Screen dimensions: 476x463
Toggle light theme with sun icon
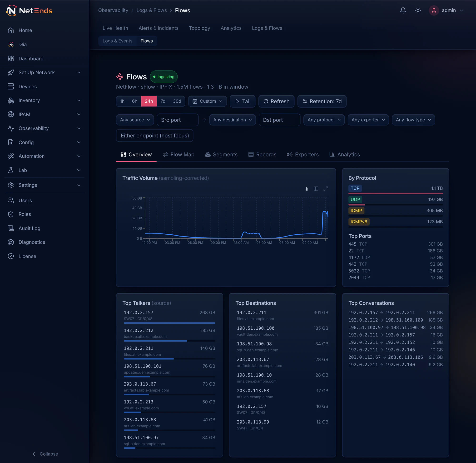click(x=418, y=10)
